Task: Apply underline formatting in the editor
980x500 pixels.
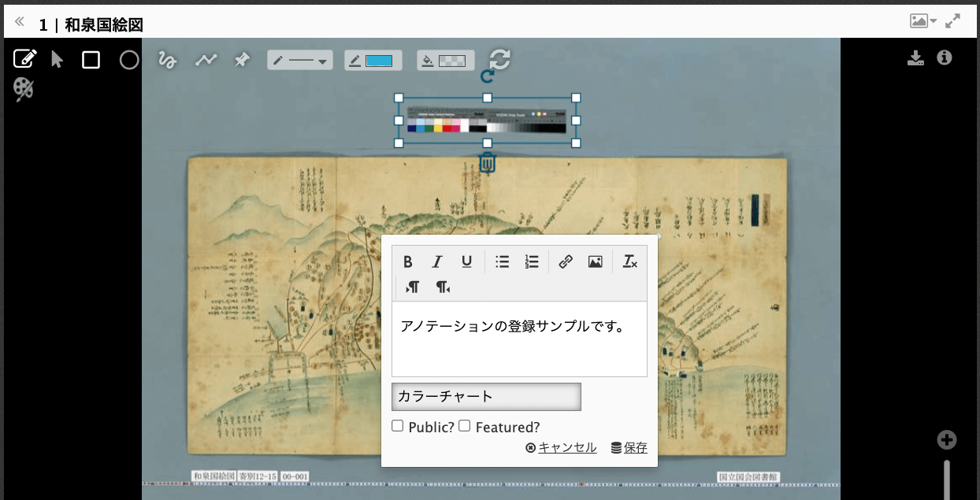Action: [466, 262]
